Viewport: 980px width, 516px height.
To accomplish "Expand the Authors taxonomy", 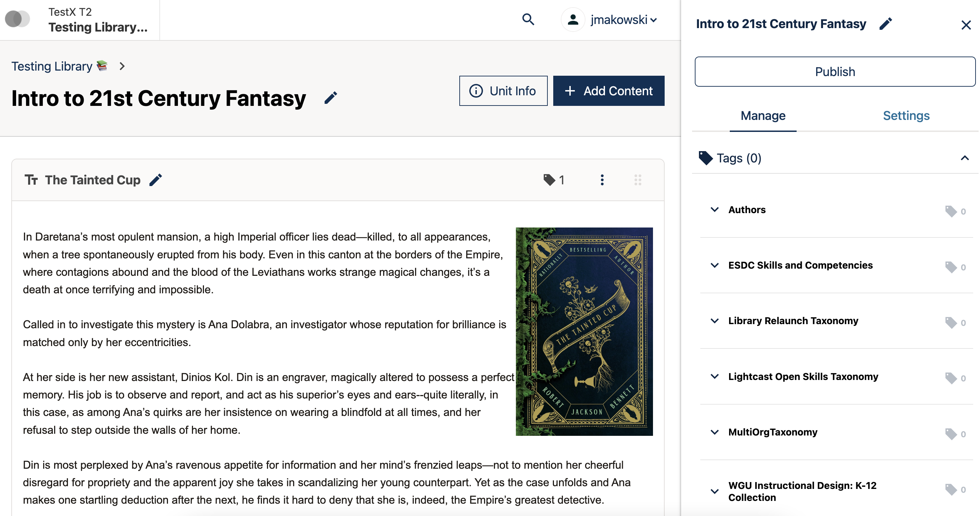I will [714, 210].
